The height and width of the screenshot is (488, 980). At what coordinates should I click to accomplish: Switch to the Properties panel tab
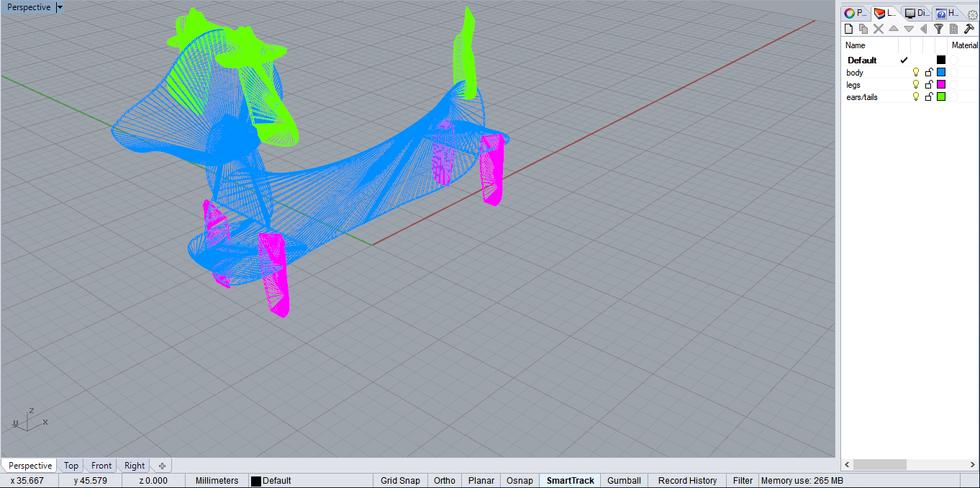click(x=856, y=13)
